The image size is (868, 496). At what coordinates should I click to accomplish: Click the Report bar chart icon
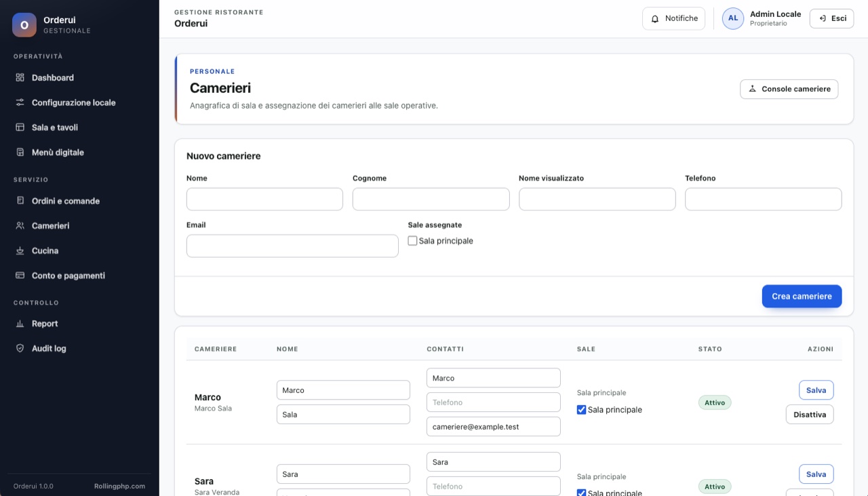[20, 324]
